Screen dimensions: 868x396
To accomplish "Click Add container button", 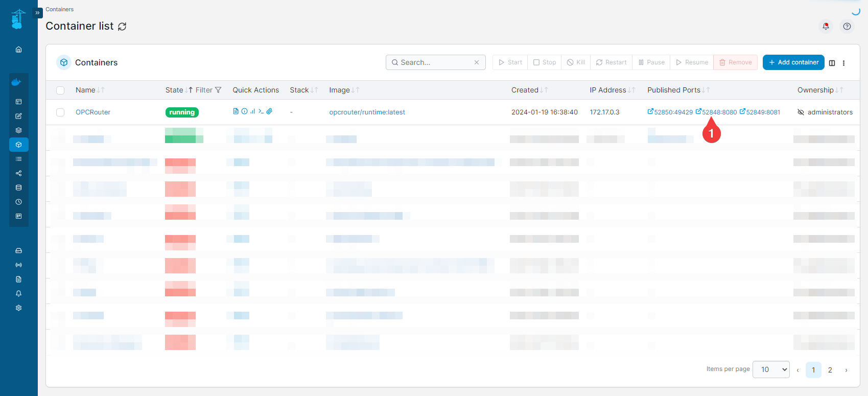I will click(793, 62).
